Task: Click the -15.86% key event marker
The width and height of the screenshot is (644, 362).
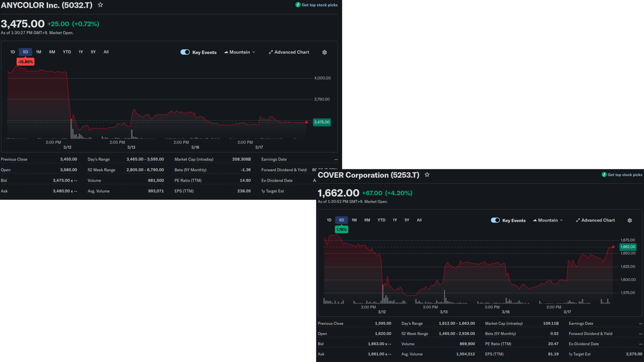Action: [25, 62]
